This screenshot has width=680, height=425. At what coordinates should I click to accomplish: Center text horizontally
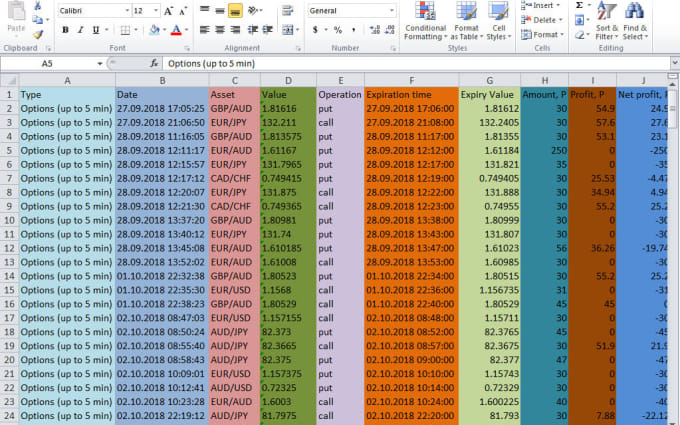(220, 30)
